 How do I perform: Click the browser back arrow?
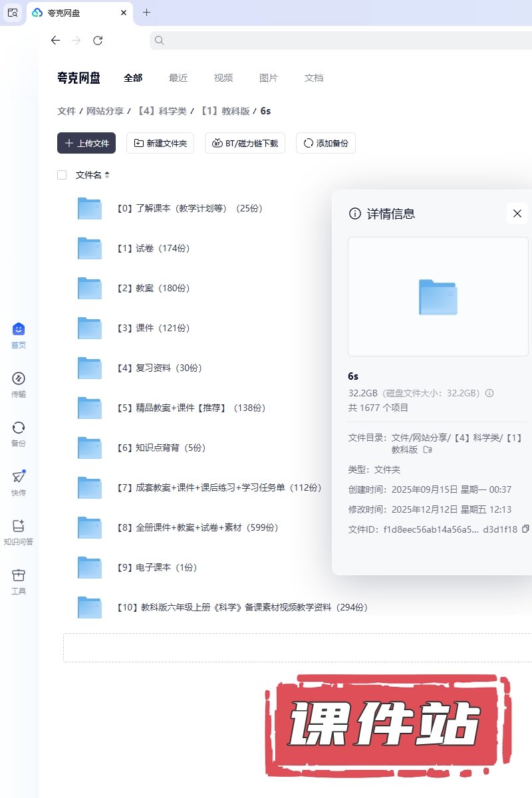(x=55, y=41)
